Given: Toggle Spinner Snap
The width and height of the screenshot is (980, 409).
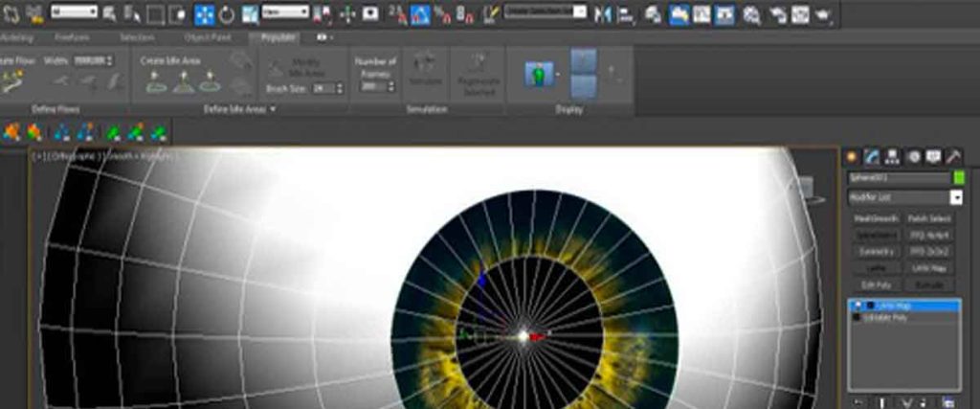Looking at the screenshot, I should (464, 13).
